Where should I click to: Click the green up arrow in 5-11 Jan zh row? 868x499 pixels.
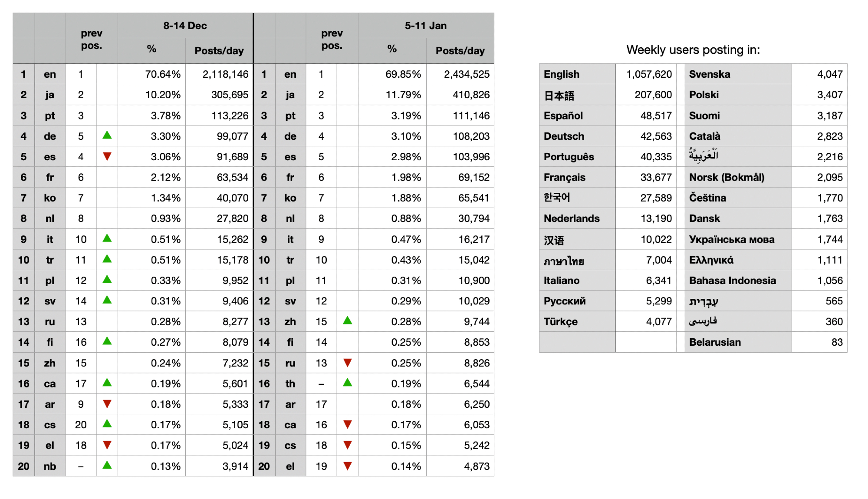tap(347, 321)
